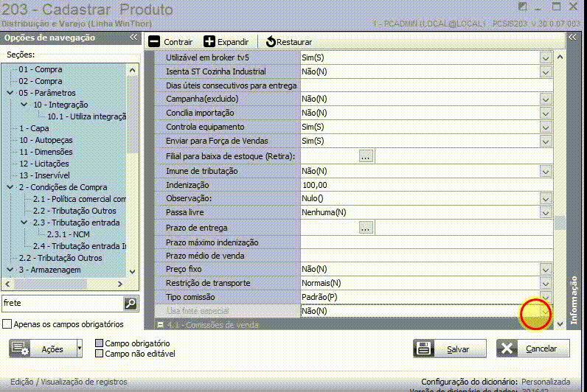Select 10.1 - Utiliza integração item
The height and width of the screenshot is (392, 587).
87,116
